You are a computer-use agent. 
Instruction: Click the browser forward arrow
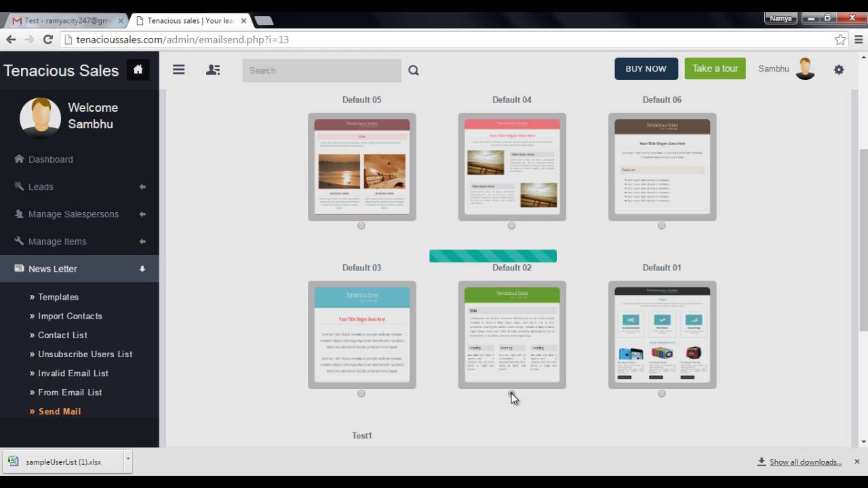click(29, 39)
